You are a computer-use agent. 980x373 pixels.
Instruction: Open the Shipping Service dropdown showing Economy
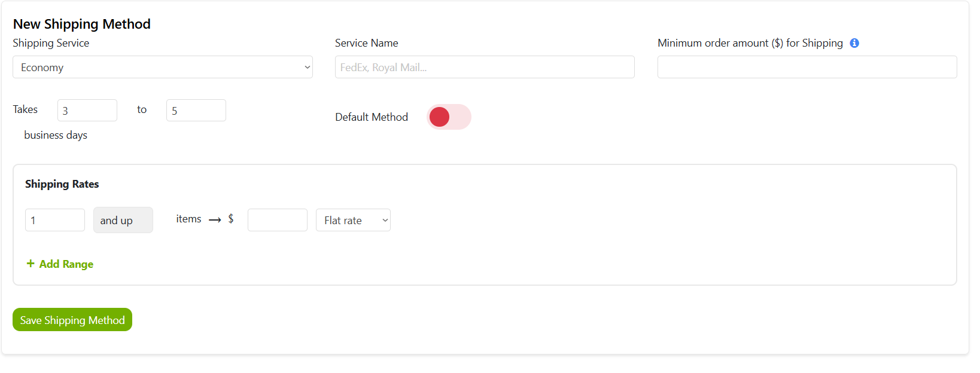(162, 68)
